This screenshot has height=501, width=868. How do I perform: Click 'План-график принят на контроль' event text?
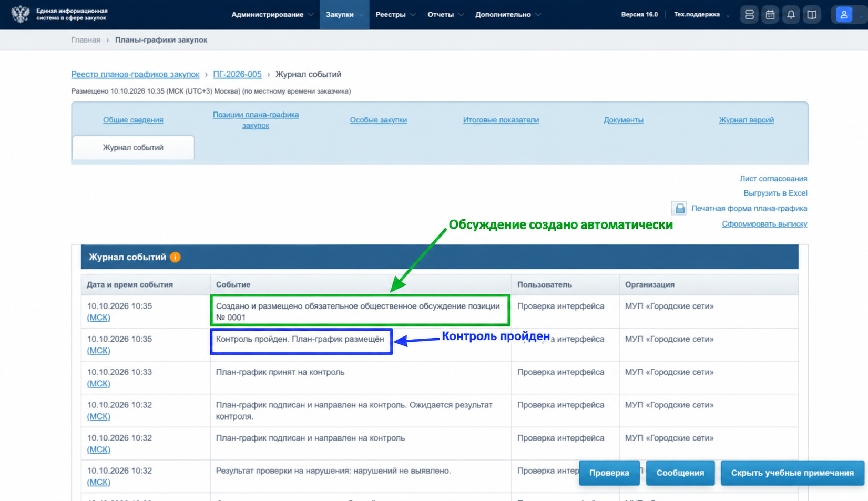coord(280,372)
